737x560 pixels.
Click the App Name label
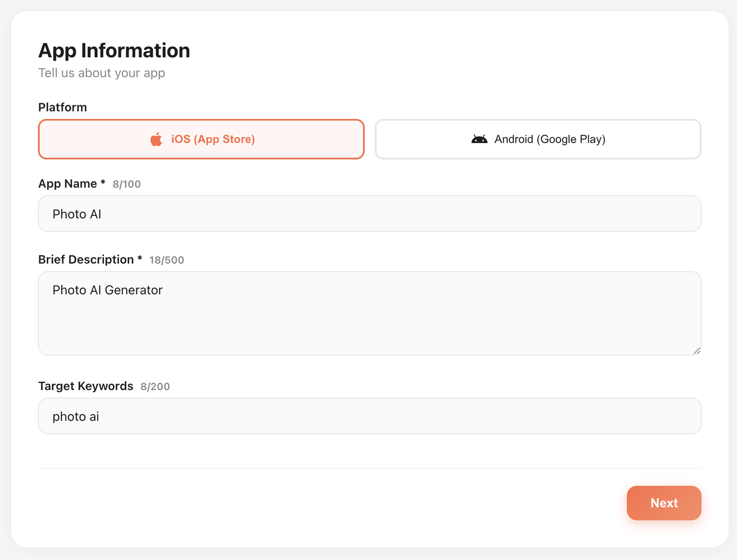[x=67, y=184]
